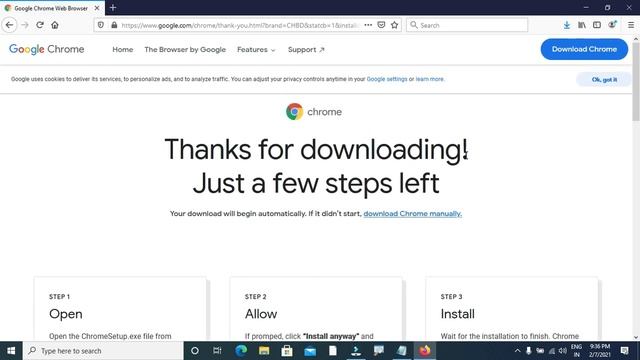Open The Browser by Google page
Viewport: 640px width, 360px height.
click(185, 49)
